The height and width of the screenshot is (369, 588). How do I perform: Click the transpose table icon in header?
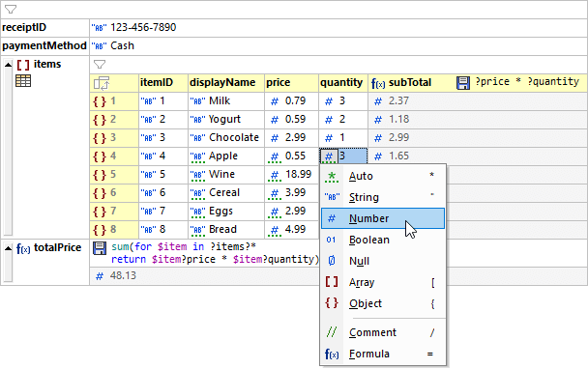click(102, 83)
